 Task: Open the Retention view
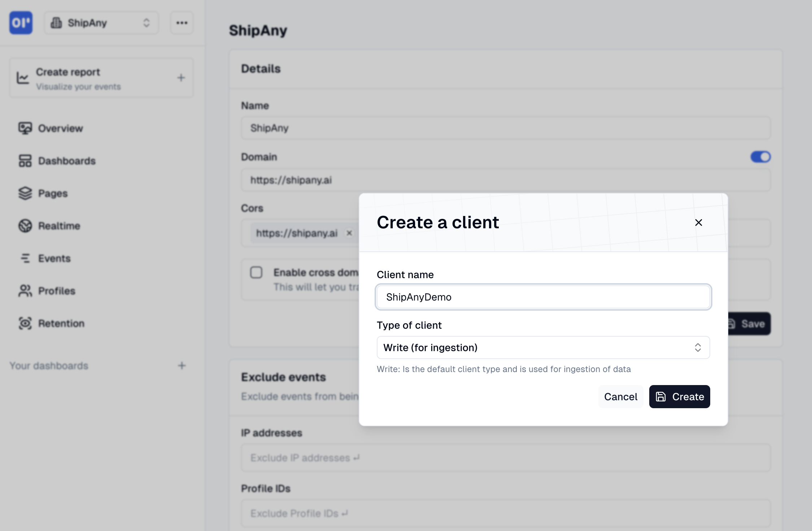pos(61,323)
